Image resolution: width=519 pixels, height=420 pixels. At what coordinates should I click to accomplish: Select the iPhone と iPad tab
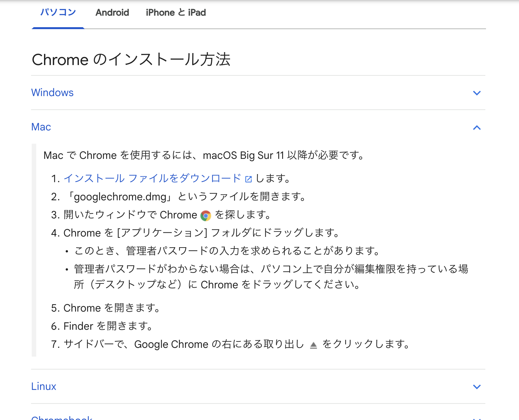pos(176,13)
